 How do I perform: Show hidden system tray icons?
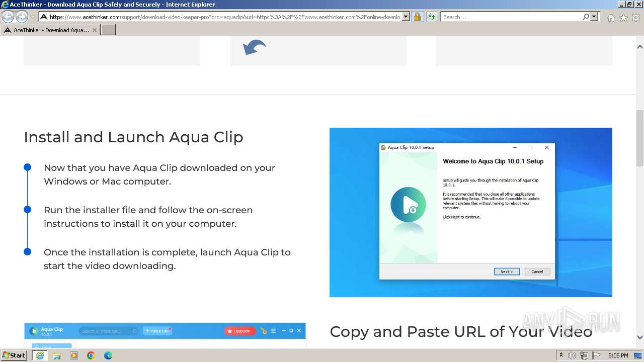click(561, 355)
